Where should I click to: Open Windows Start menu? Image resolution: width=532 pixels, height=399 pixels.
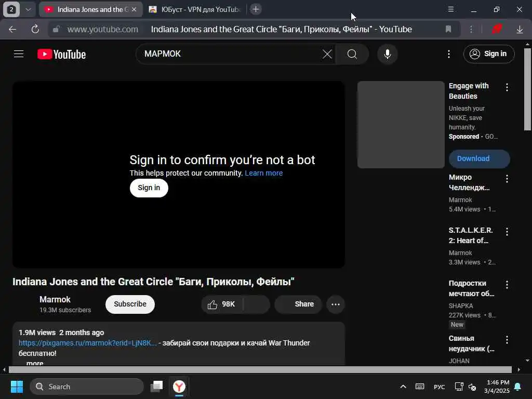17,387
